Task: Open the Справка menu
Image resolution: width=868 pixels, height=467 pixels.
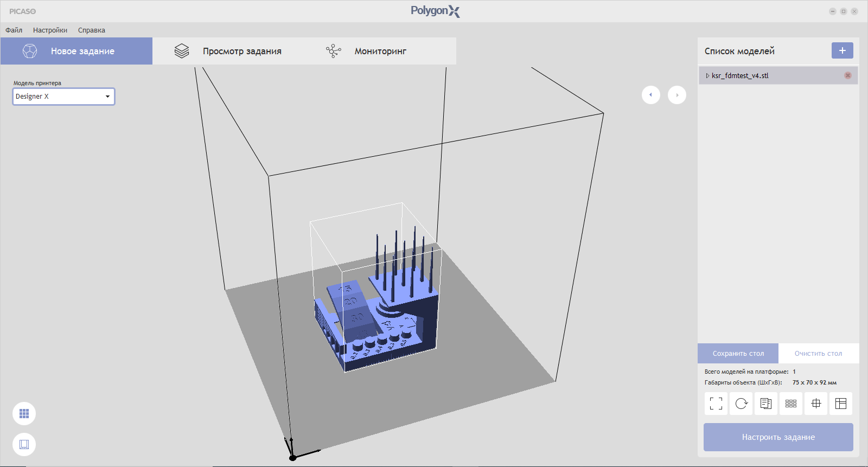Action: tap(92, 30)
